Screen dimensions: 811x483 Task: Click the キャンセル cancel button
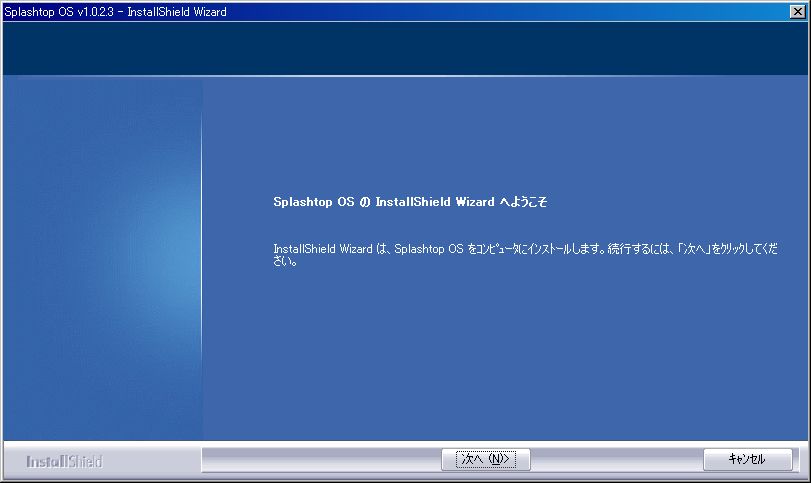click(x=747, y=459)
